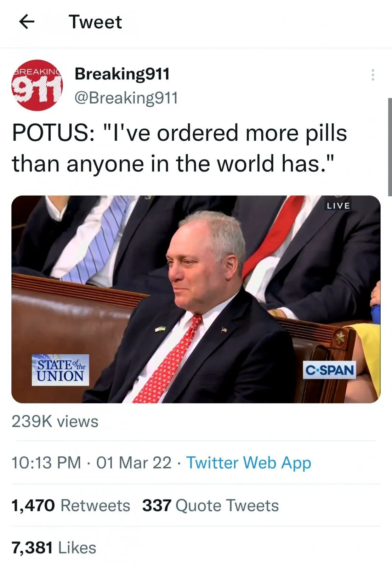Viewport: 392px width, 567px height.
Task: Go back using the left arrow
Action: [x=27, y=22]
